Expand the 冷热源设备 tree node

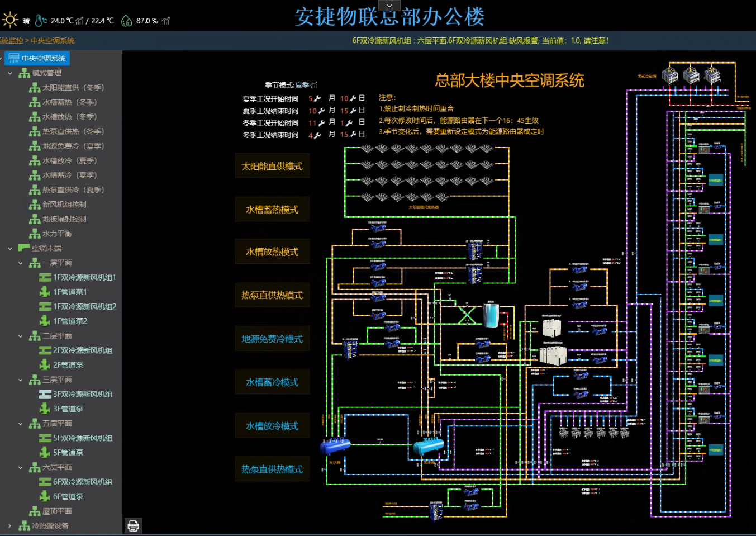[x=10, y=526]
